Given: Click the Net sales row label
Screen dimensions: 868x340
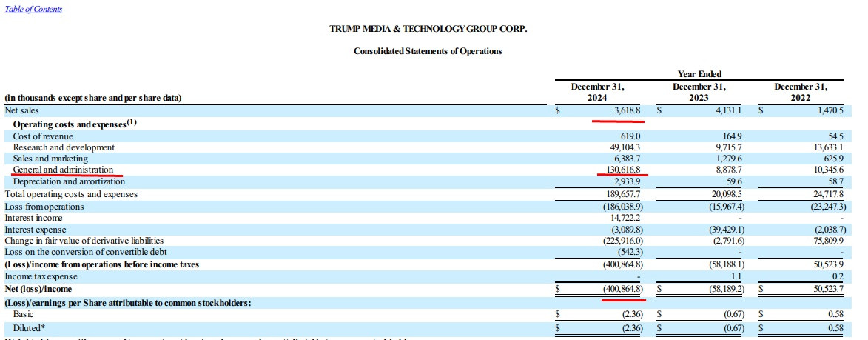Looking at the screenshot, I should pos(21,110).
